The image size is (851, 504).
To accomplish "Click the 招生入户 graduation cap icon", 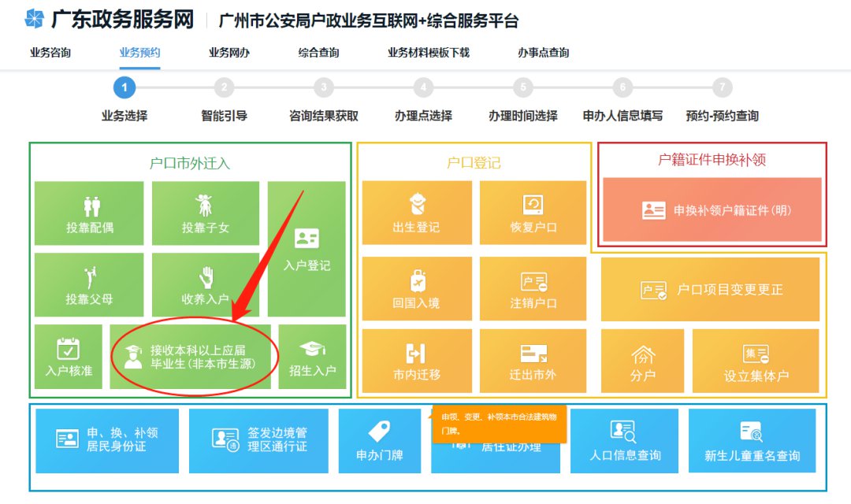I will pyautogui.click(x=315, y=358).
